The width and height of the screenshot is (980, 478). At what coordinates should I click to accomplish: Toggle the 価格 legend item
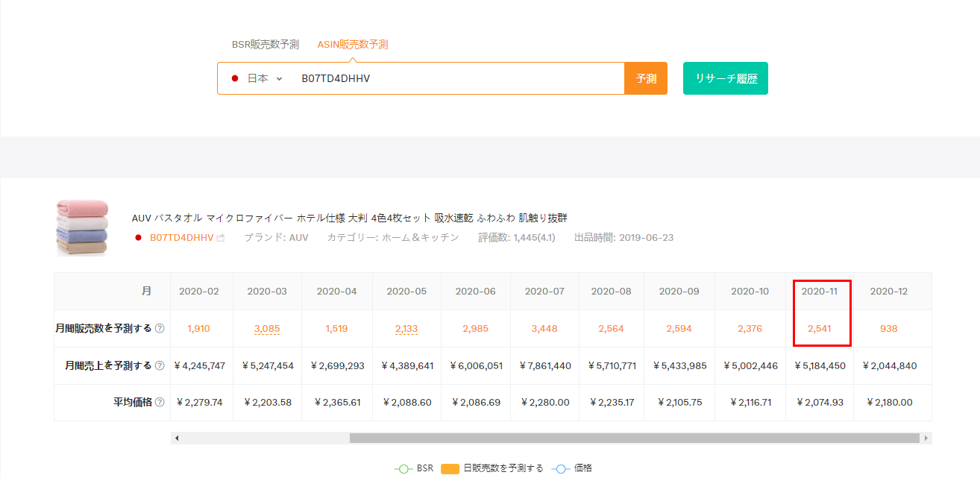(x=572, y=468)
